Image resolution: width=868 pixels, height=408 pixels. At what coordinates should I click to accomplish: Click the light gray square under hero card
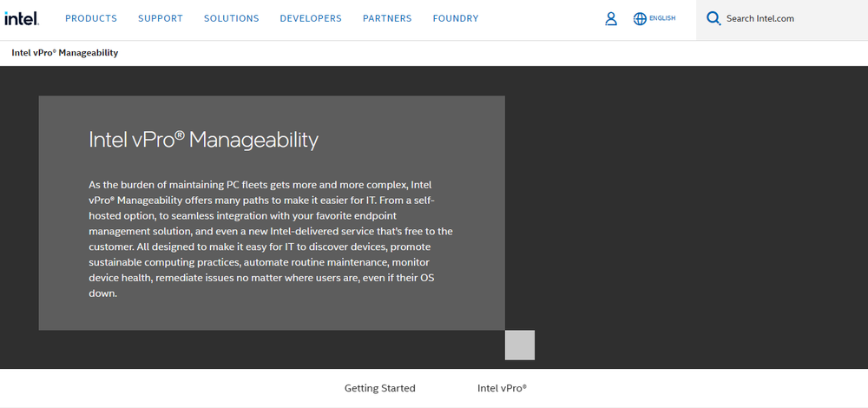click(x=520, y=345)
